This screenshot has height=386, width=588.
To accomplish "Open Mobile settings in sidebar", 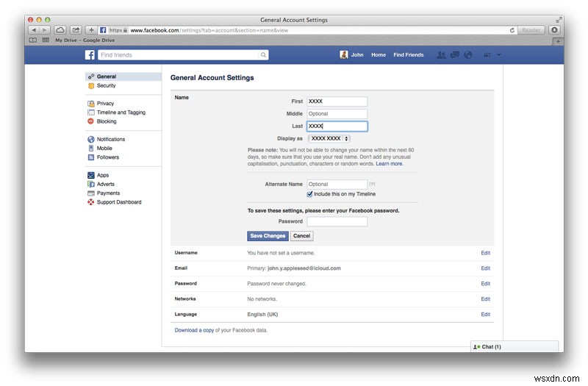I will pyautogui.click(x=104, y=149).
